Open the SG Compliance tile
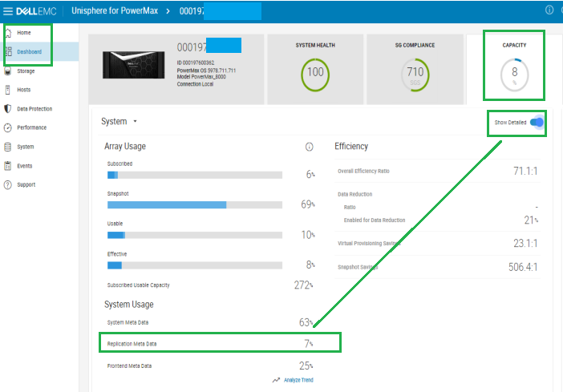563x392 pixels. [x=415, y=70]
